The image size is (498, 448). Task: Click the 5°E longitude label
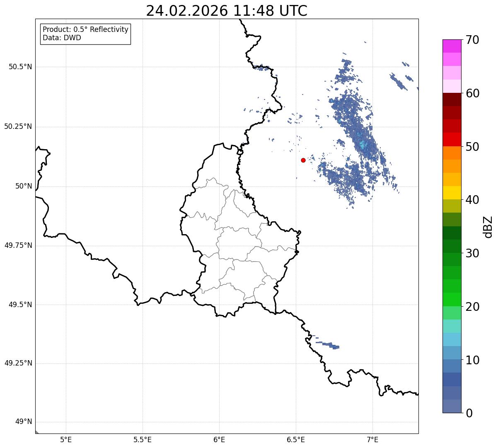coord(66,439)
